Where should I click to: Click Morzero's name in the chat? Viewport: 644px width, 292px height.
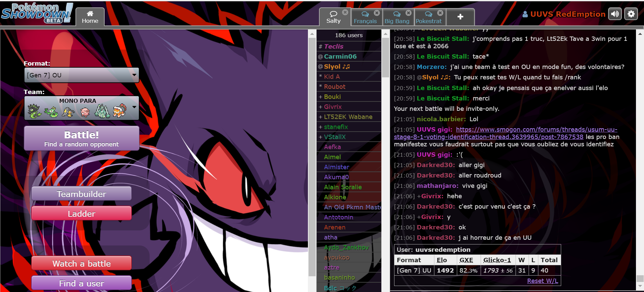click(432, 67)
